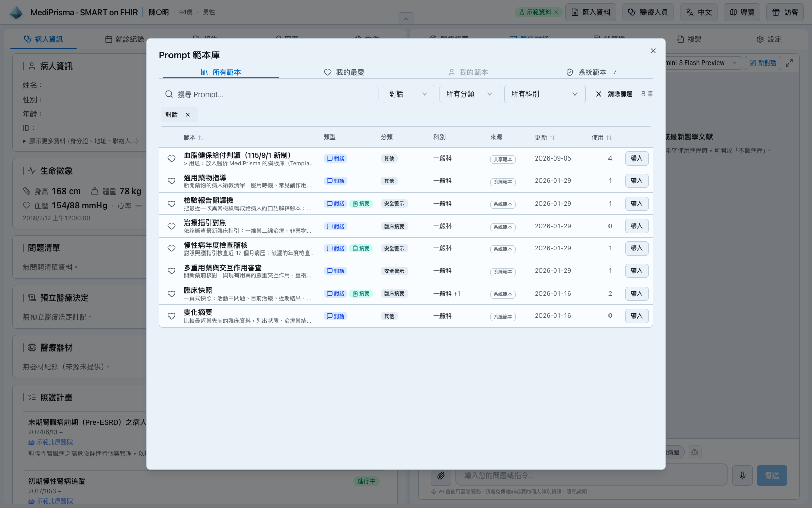Favorite the 血脂健保給付判讀 template heart
The height and width of the screenshot is (508, 812).
point(172,158)
